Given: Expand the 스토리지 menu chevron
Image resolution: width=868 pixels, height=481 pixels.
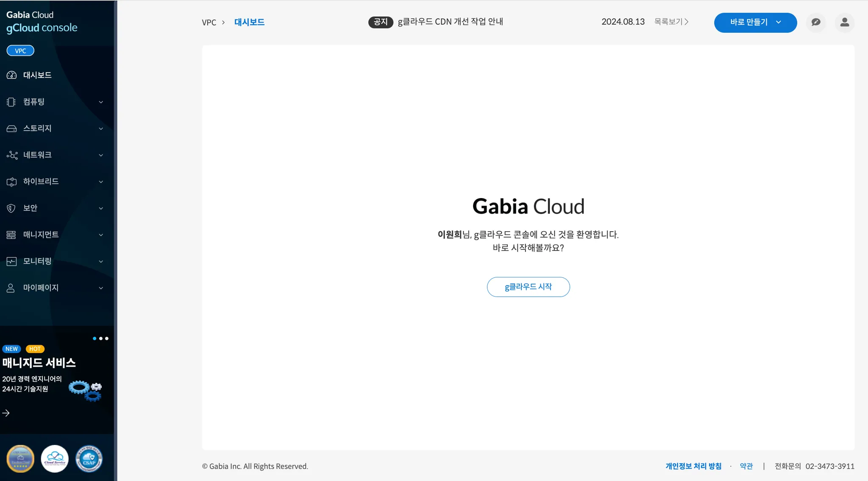Looking at the screenshot, I should (101, 129).
